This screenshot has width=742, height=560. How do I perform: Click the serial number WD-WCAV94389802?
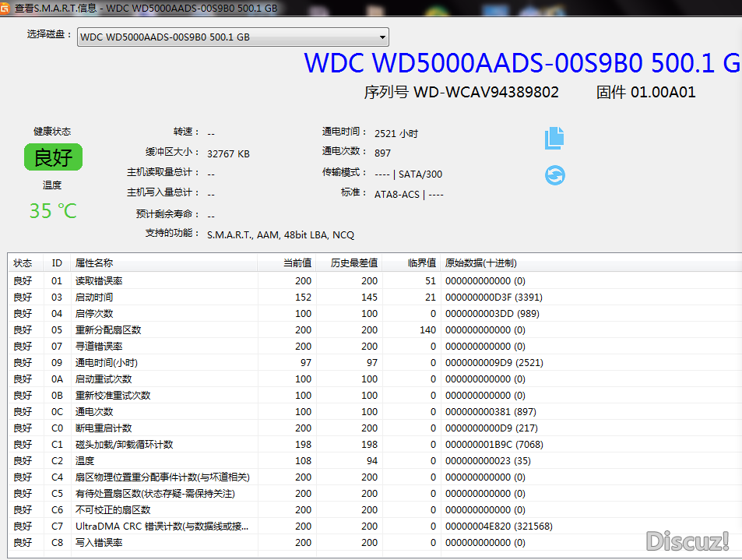[x=486, y=92]
